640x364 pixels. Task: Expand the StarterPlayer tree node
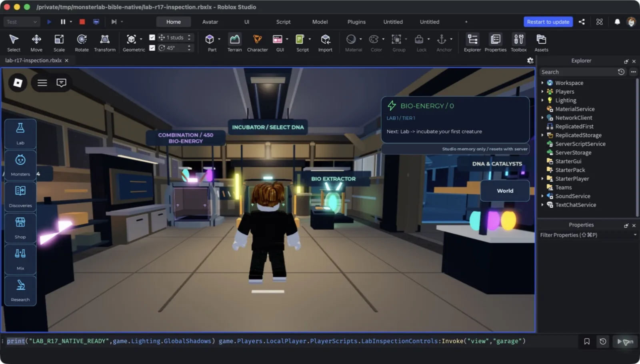point(542,179)
